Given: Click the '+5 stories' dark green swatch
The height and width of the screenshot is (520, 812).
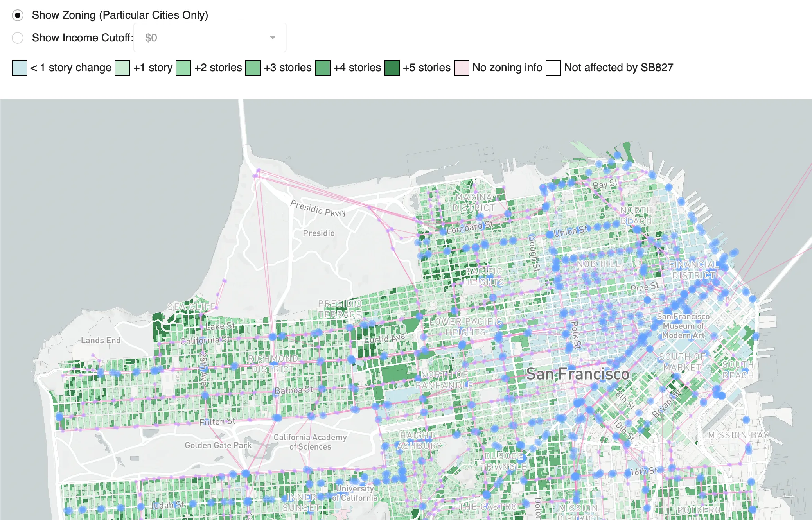Looking at the screenshot, I should 392,68.
